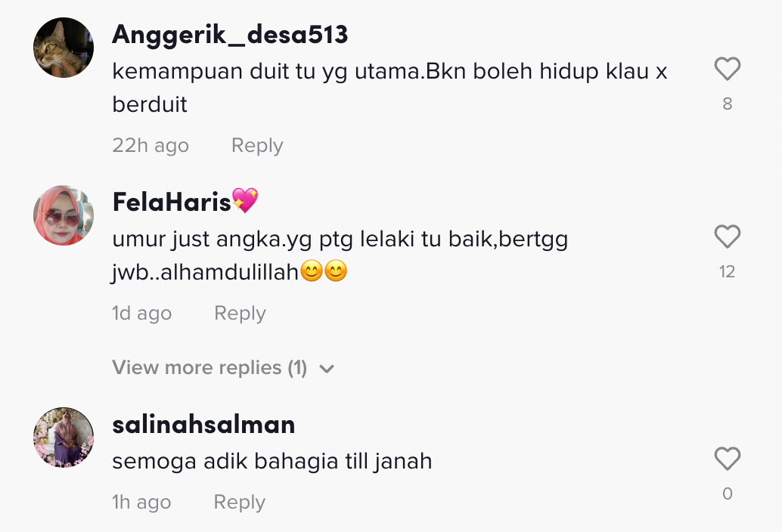Open the Anggerik_desa513 username link
782x532 pixels.
click(x=230, y=34)
